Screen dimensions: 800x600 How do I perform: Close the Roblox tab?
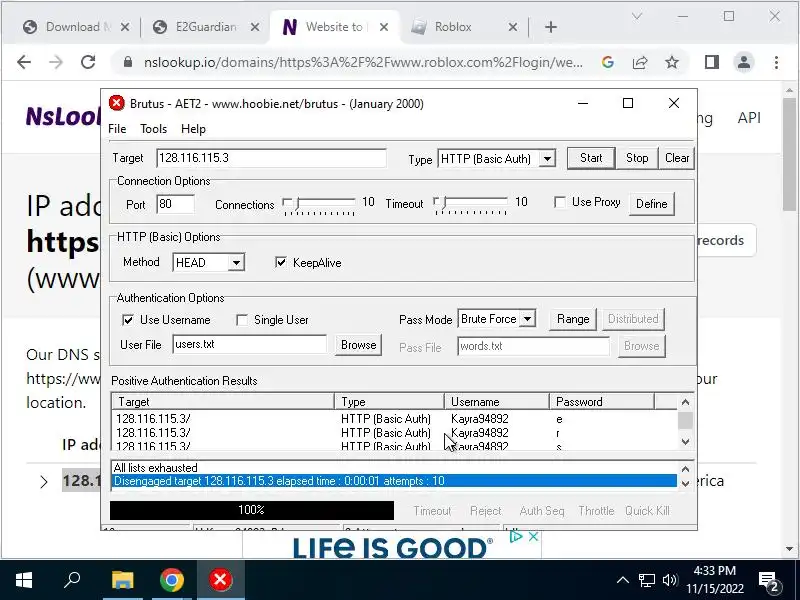[x=513, y=27]
